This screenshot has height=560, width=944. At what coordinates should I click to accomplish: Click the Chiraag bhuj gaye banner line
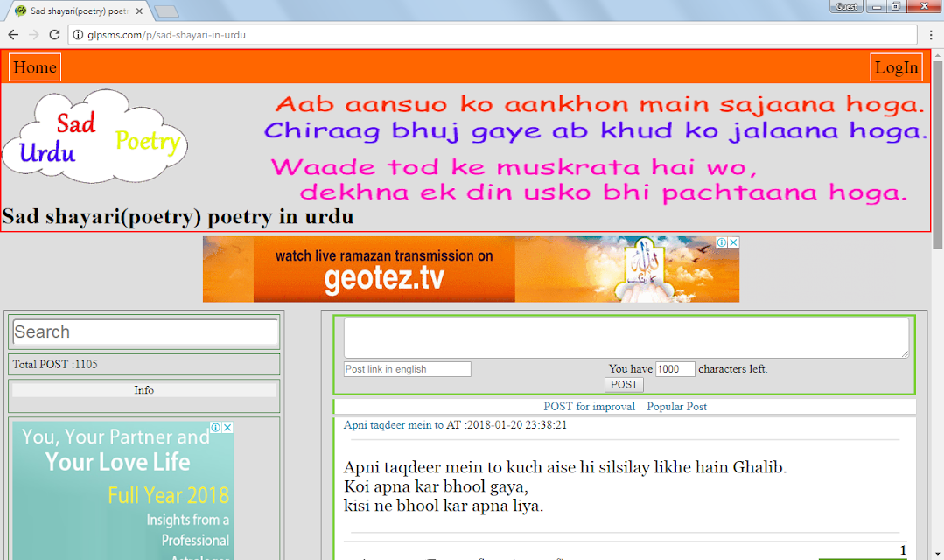[596, 130]
